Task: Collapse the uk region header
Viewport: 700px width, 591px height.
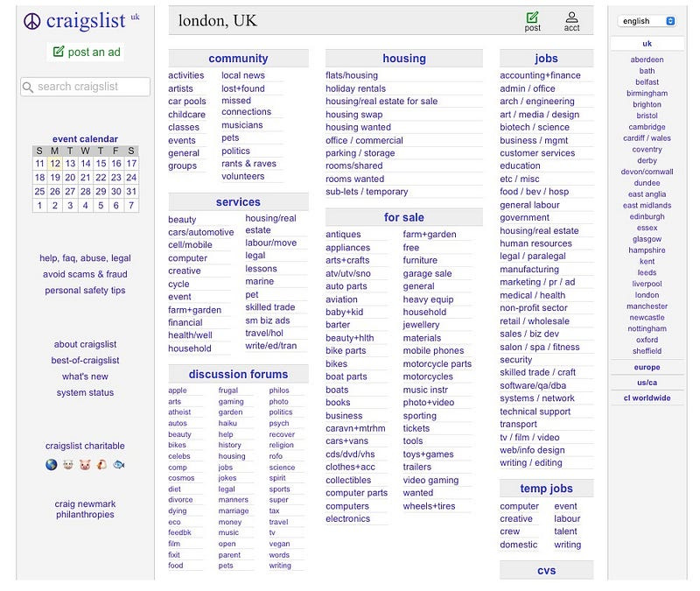Action: (647, 43)
